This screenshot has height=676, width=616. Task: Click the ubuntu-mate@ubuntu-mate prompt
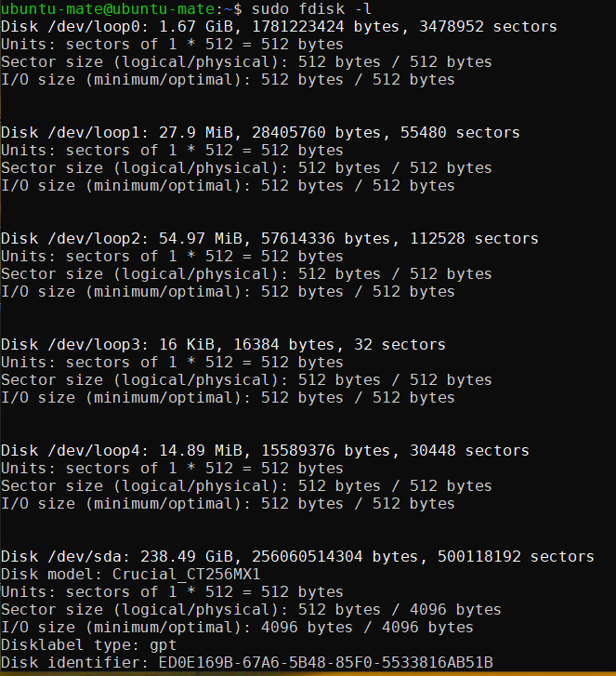click(x=108, y=9)
